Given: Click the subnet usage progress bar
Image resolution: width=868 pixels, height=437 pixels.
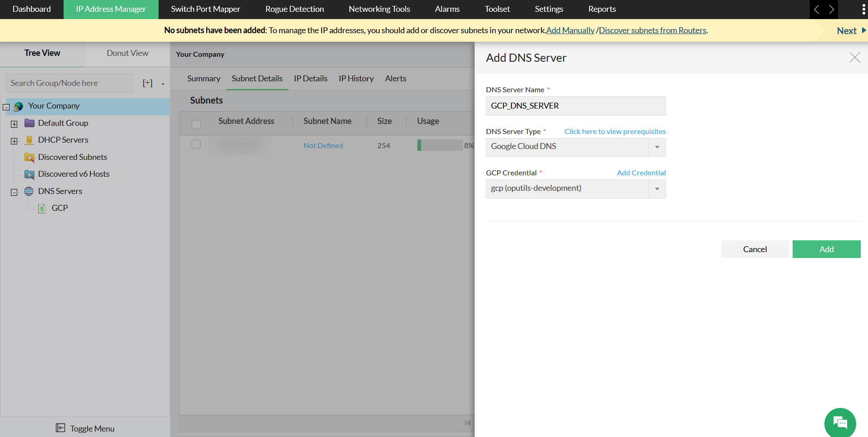Looking at the screenshot, I should point(440,145).
